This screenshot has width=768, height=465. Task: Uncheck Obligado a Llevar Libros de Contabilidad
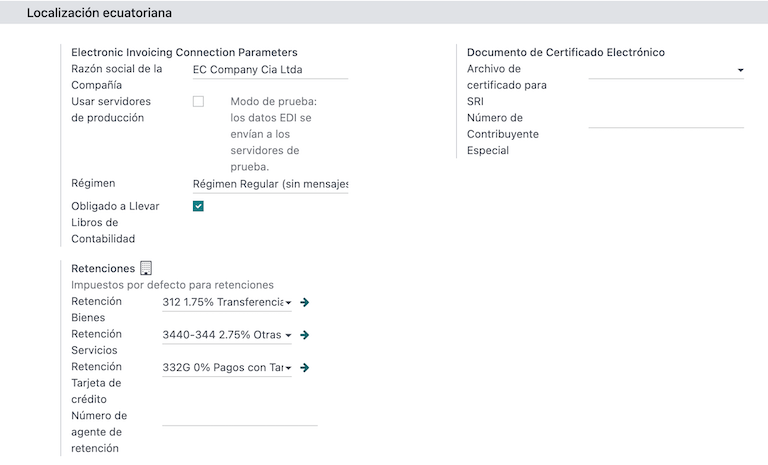tap(198, 206)
